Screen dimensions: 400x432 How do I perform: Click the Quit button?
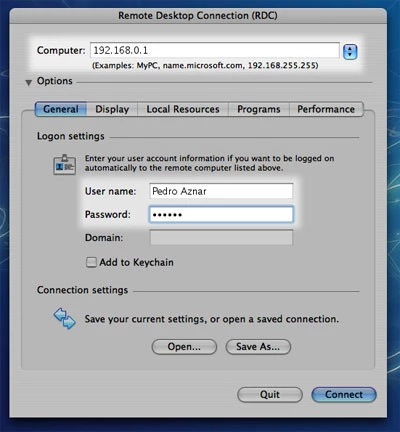coord(270,395)
